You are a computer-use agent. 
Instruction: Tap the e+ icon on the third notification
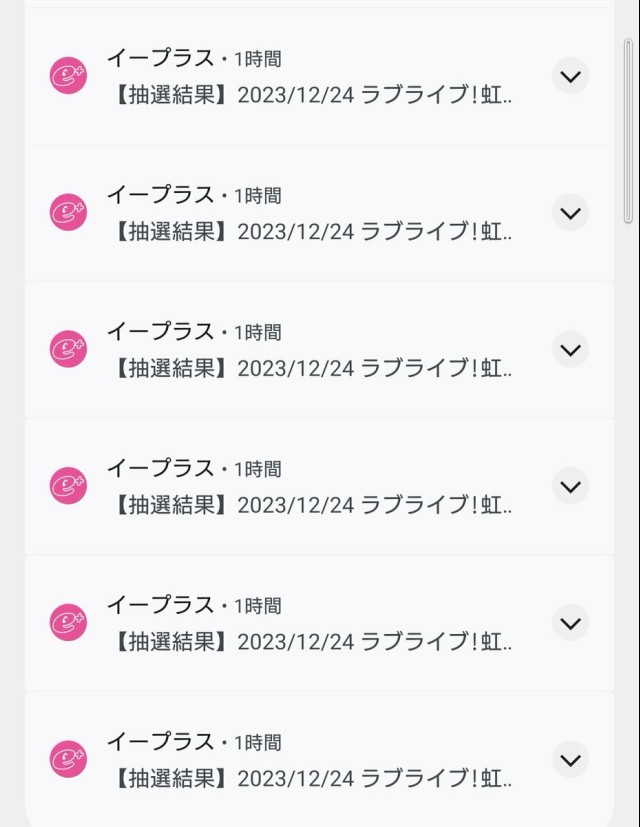pyautogui.click(x=68, y=349)
